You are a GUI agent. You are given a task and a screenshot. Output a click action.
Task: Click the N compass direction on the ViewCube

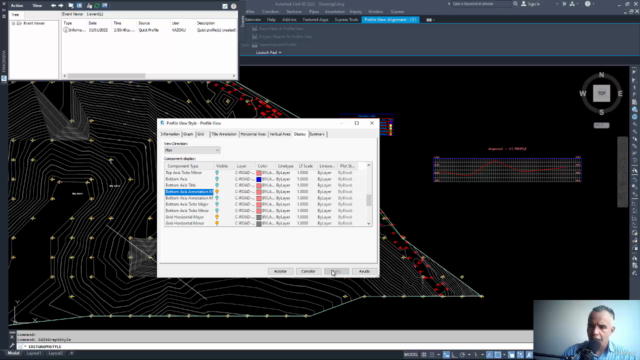[x=601, y=75]
